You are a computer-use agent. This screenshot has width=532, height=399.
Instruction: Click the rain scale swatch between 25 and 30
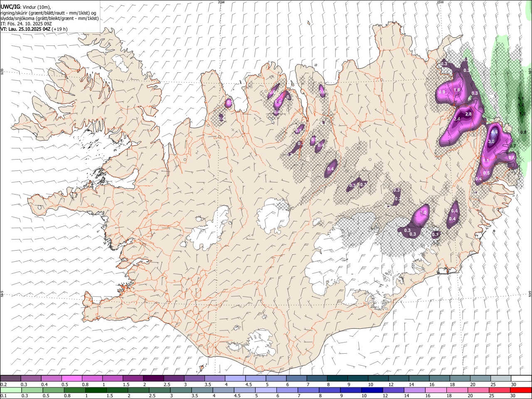coord(500,390)
